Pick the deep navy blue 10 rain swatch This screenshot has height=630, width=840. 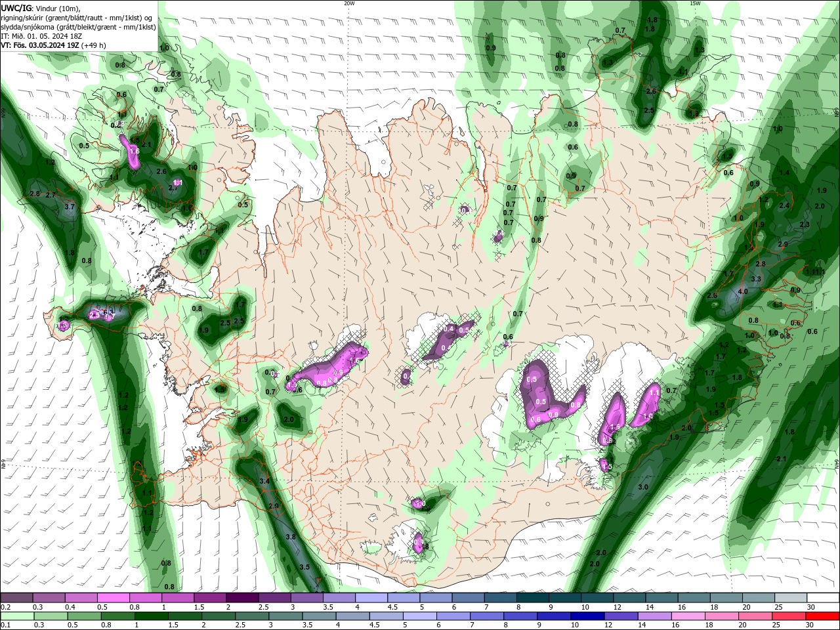pyautogui.click(x=587, y=616)
